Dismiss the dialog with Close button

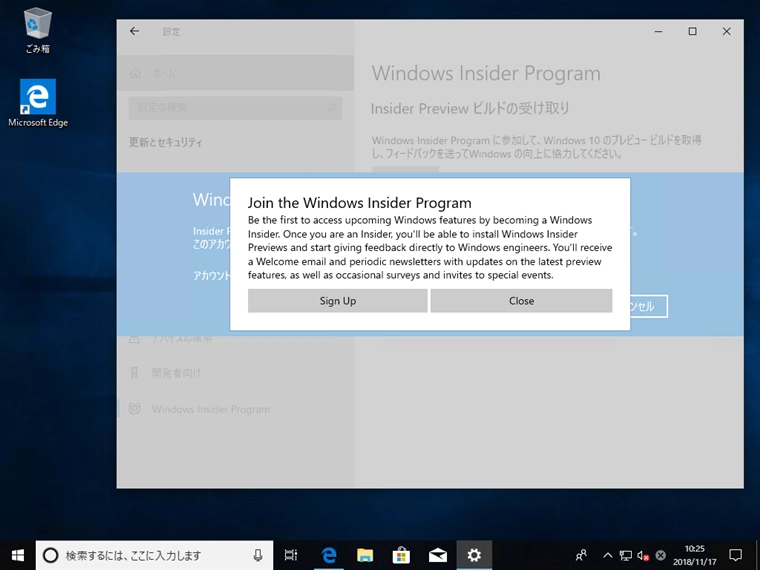521,301
